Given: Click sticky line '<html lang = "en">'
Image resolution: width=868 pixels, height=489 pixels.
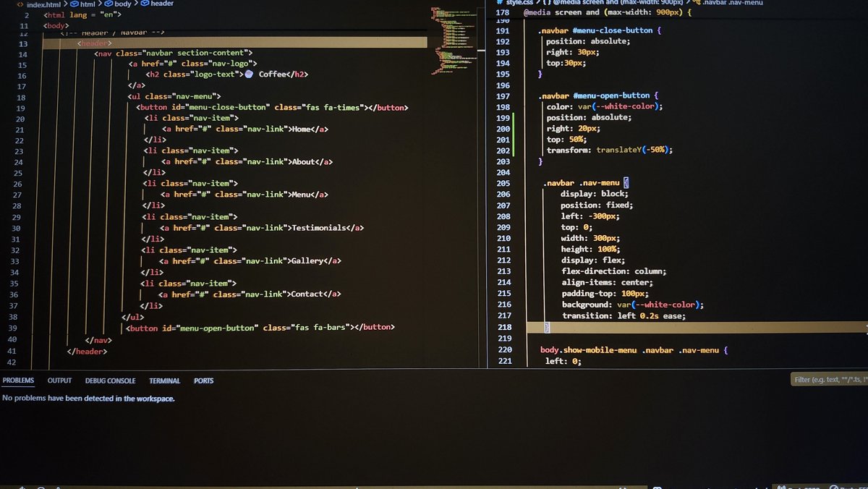Looking at the screenshot, I should click(82, 14).
